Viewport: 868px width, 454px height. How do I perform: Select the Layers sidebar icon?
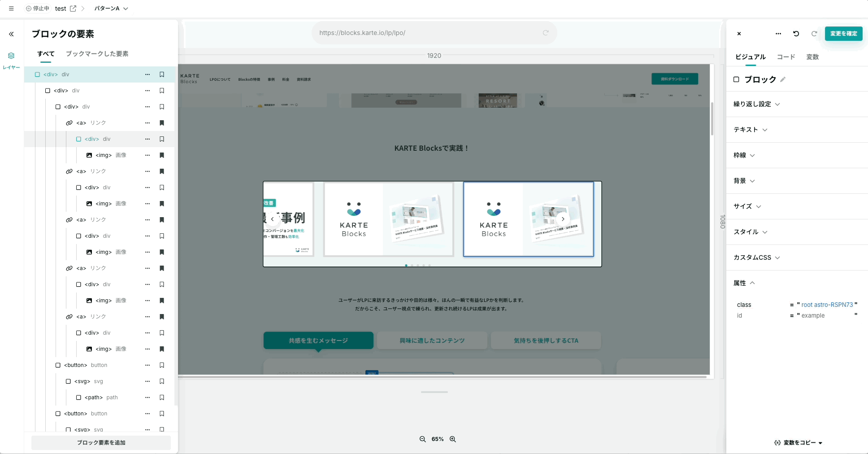point(11,61)
